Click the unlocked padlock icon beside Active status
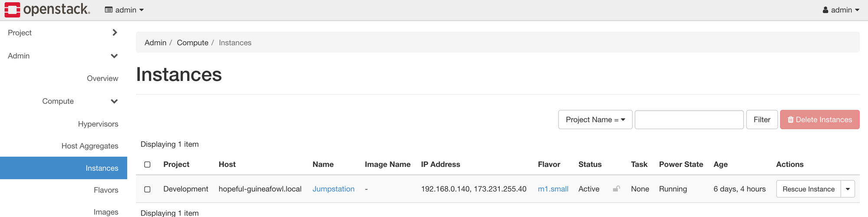The width and height of the screenshot is (868, 217). click(616, 189)
